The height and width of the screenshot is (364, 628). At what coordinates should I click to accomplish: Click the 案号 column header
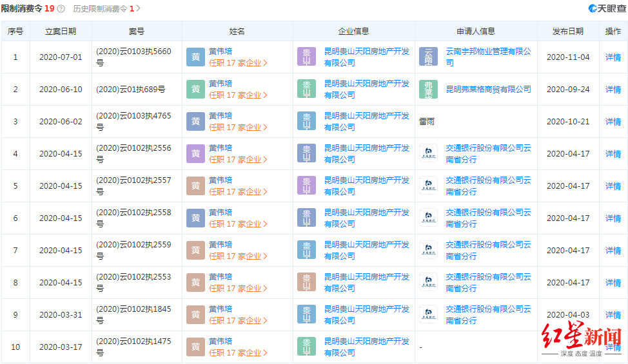[137, 31]
